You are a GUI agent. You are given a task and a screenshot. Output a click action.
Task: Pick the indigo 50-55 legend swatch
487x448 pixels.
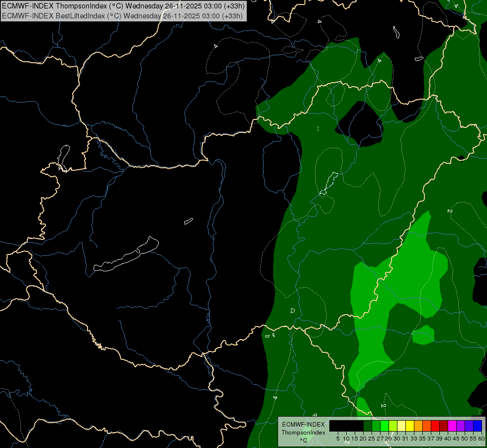[469, 426]
